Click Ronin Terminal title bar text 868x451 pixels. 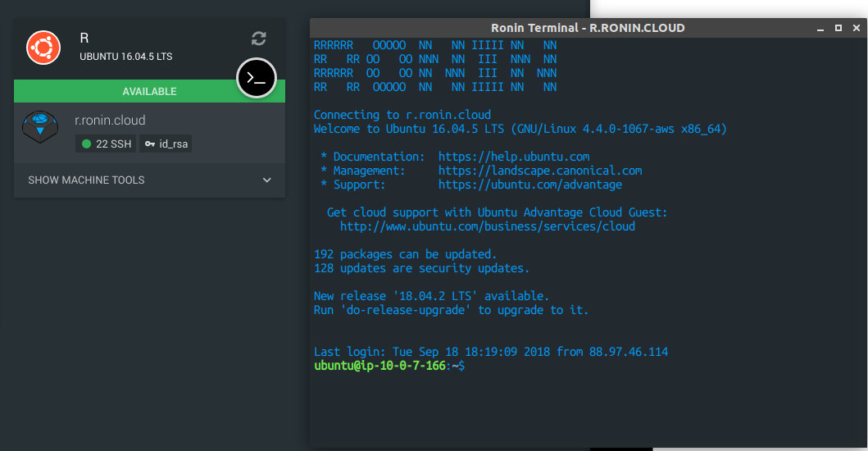coord(588,28)
